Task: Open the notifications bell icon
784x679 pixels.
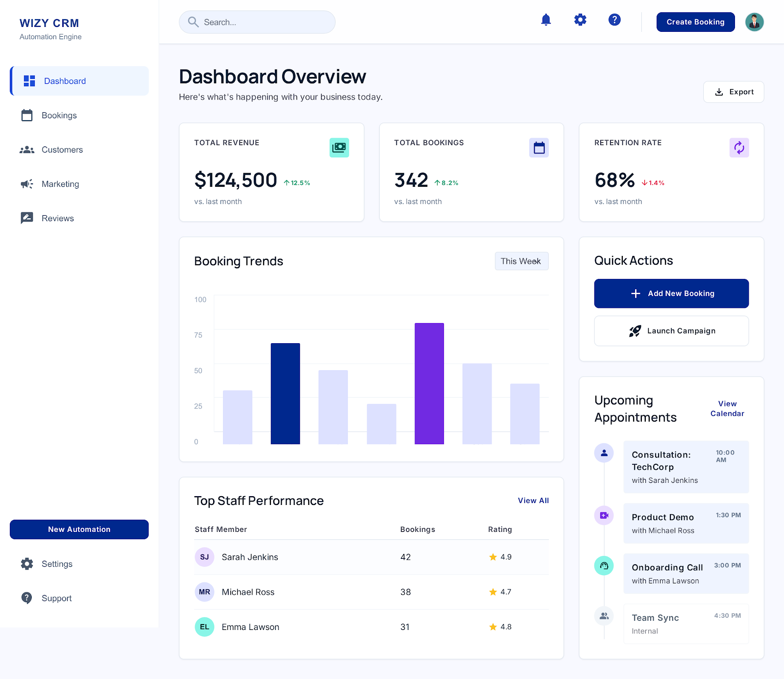Action: (545, 20)
